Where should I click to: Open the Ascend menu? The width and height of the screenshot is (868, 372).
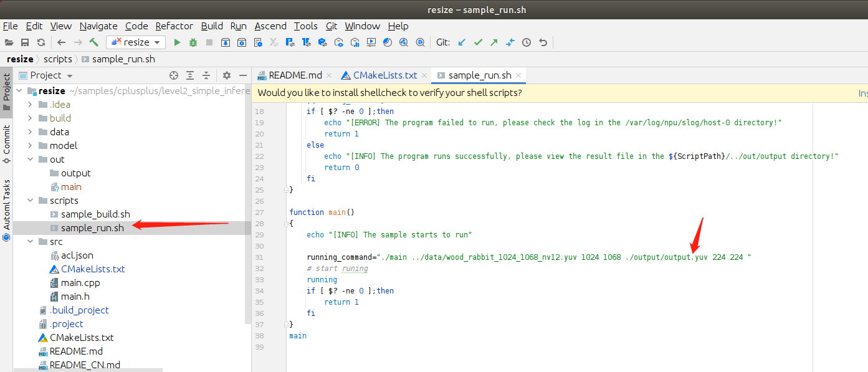tap(270, 26)
